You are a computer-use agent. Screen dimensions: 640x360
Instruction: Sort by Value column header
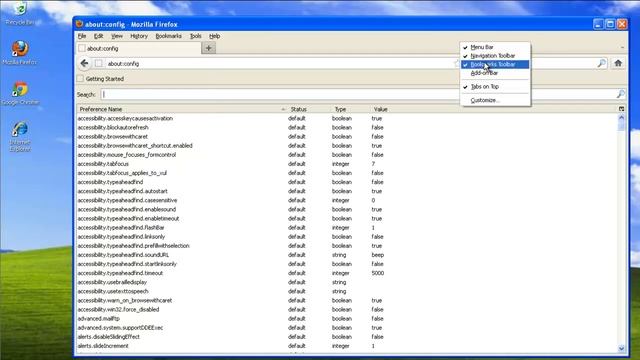[494, 109]
